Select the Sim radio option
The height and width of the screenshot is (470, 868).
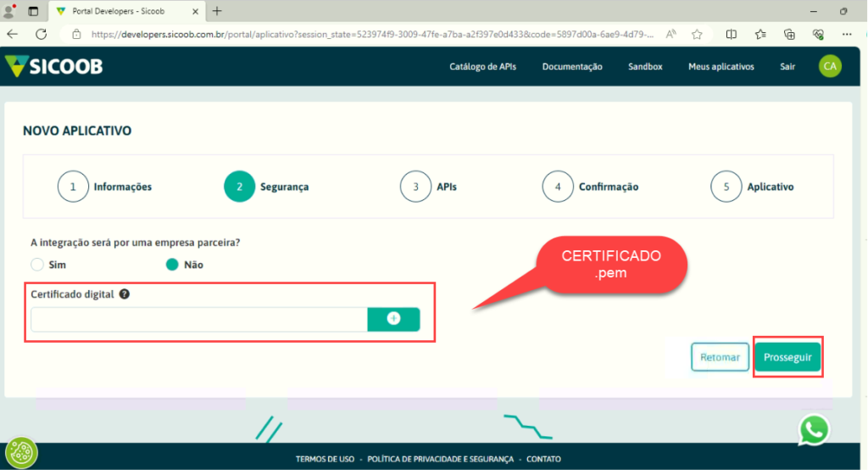(37, 265)
